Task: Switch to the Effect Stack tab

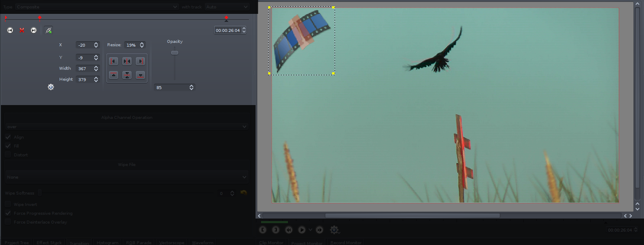Action: point(49,242)
